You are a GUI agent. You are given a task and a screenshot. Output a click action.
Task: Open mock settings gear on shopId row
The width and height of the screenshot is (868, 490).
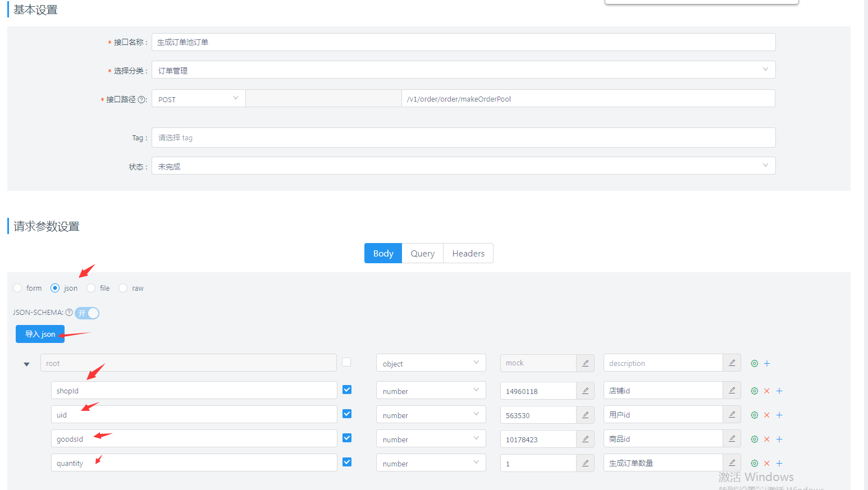[754, 390]
